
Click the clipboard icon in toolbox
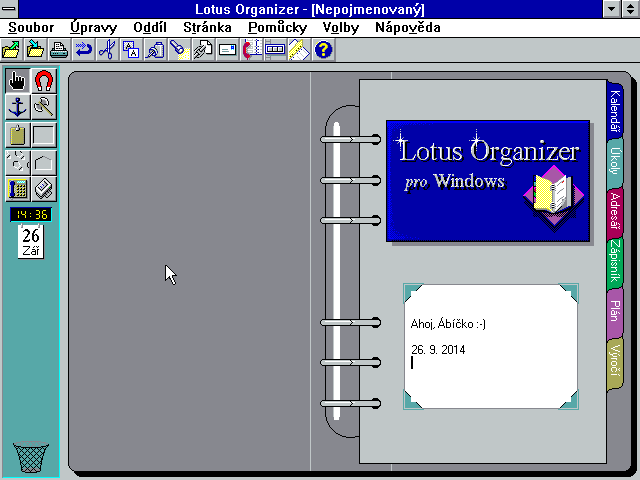pyautogui.click(x=18, y=135)
